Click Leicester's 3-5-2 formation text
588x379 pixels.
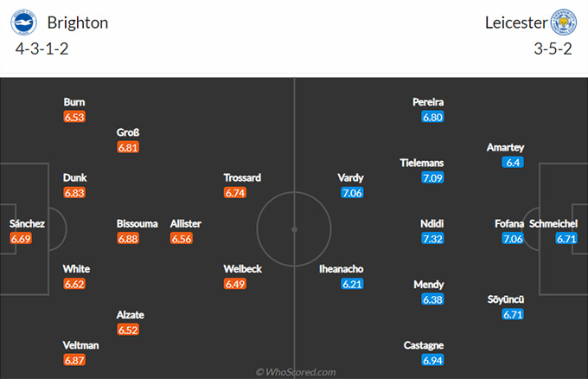point(553,48)
